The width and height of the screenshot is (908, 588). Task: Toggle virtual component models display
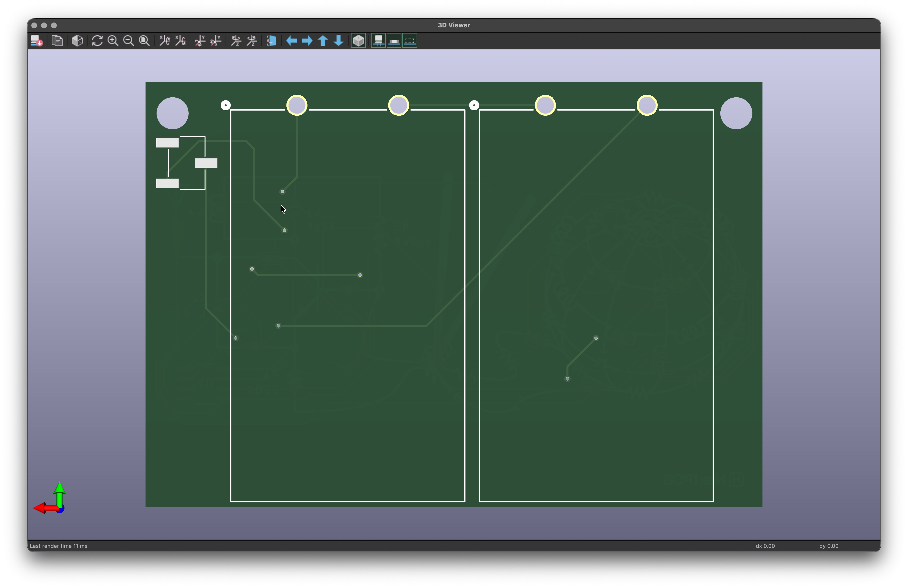click(410, 41)
